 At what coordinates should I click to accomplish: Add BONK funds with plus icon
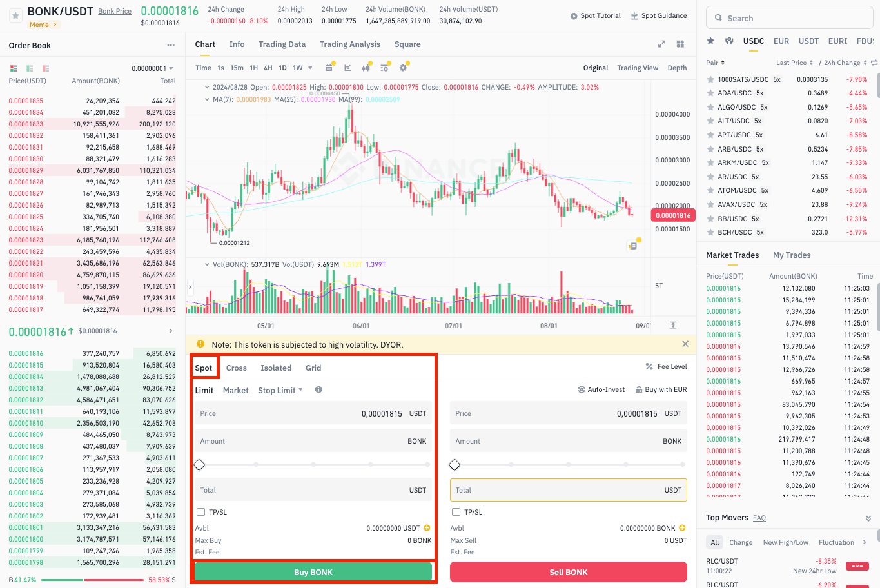(682, 528)
